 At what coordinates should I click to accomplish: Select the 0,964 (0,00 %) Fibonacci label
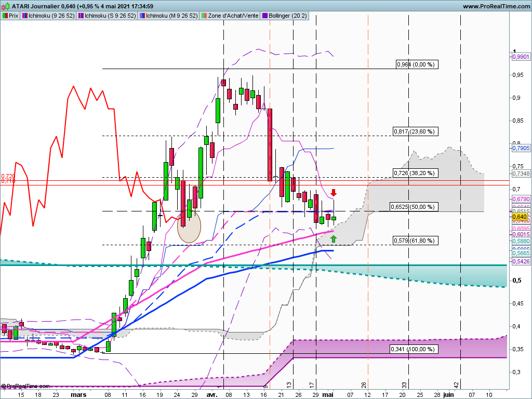[x=417, y=64]
